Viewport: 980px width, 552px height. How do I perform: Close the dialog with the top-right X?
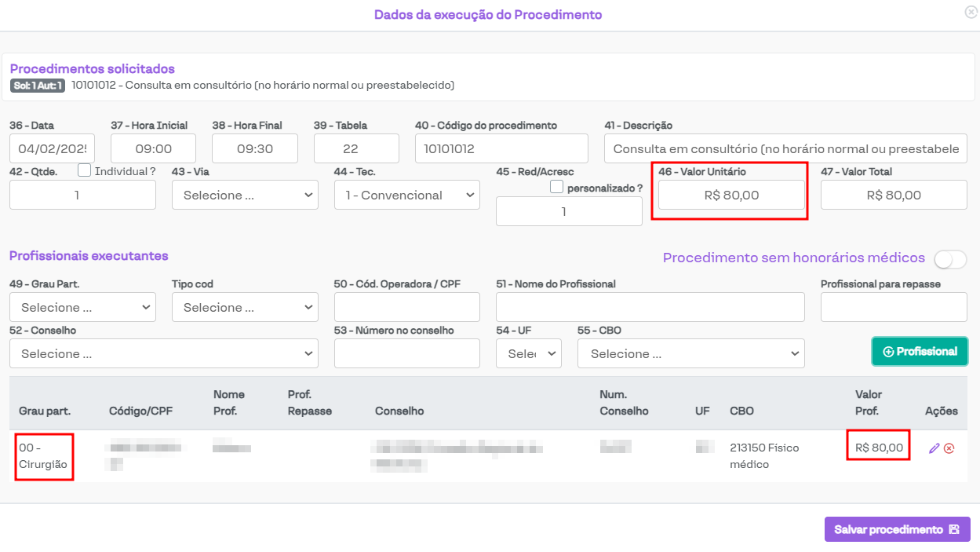pyautogui.click(x=971, y=13)
